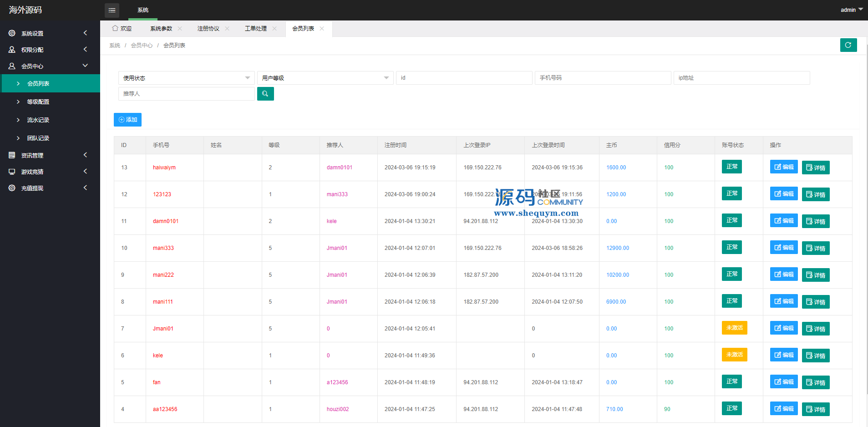868x427 pixels.
Task: Expand the 游戏竞猜 sidebar menu chevron
Action: 85,171
